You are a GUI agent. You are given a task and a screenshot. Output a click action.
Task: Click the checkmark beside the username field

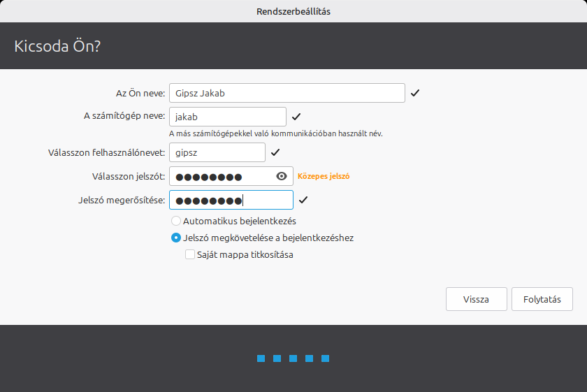[275, 152]
